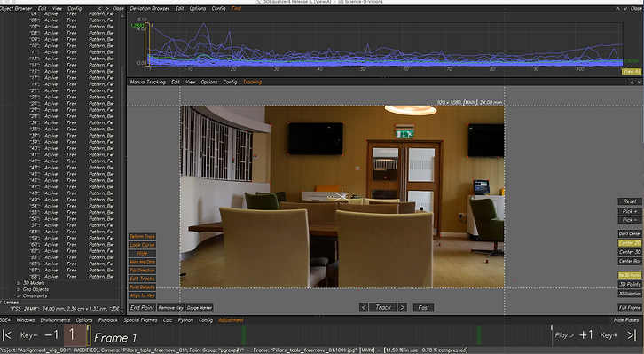Click Lock Curve button
Screen dimensions: 644x354
point(142,245)
